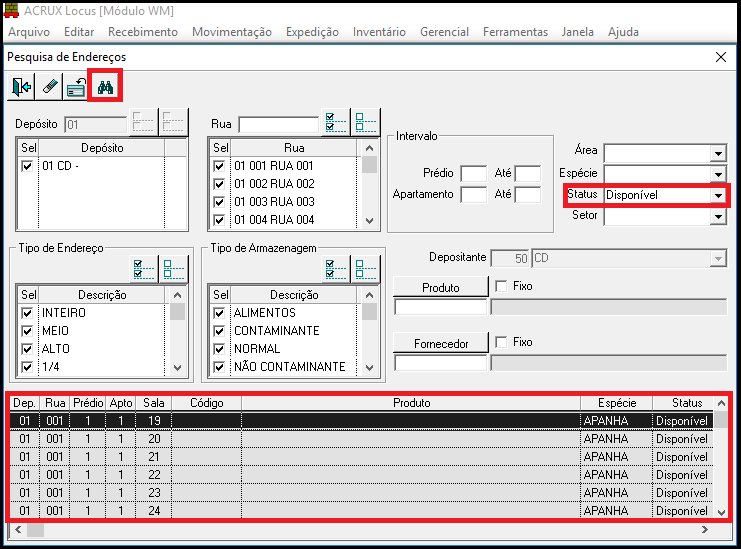Open the Setor dropdown
The image size is (741, 549).
(x=718, y=217)
